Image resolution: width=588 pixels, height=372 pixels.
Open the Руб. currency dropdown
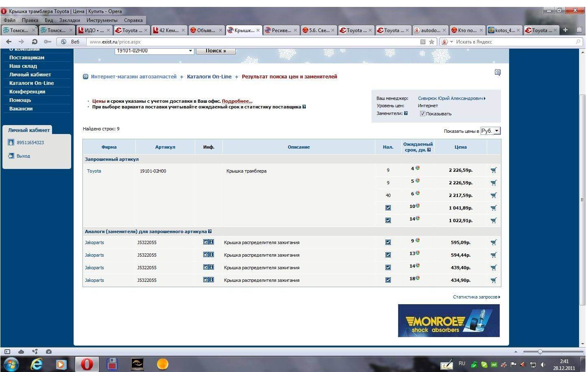click(x=490, y=131)
